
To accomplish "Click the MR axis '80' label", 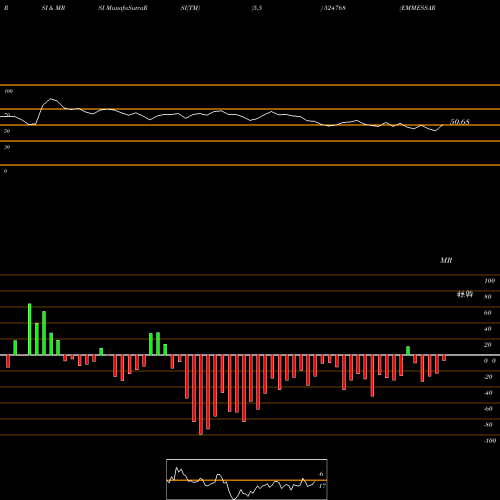I will [488, 297].
